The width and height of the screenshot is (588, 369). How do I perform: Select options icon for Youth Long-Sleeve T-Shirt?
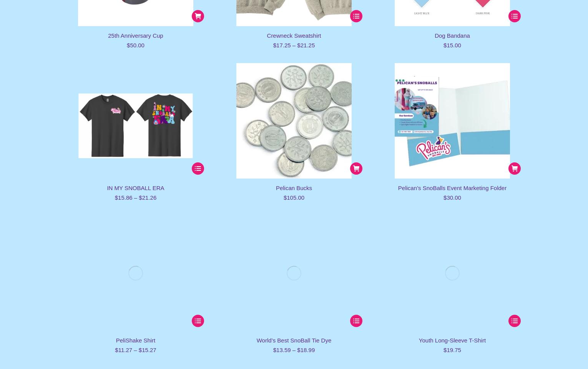515,321
